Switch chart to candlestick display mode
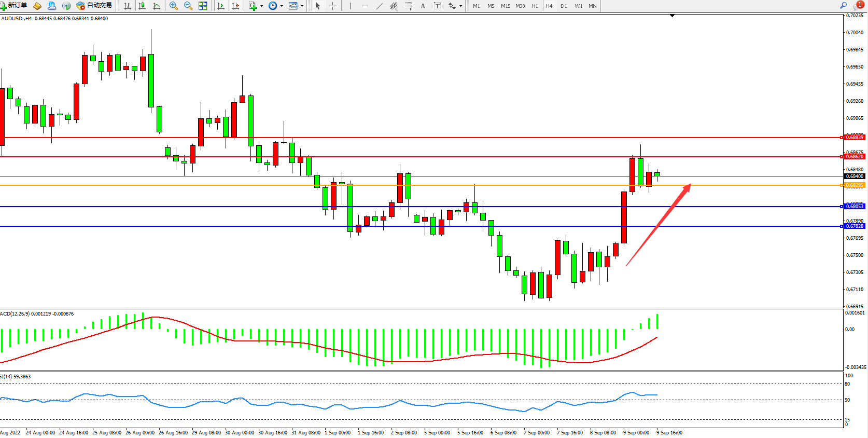Viewport: 868px width, 438px height. pos(142,6)
